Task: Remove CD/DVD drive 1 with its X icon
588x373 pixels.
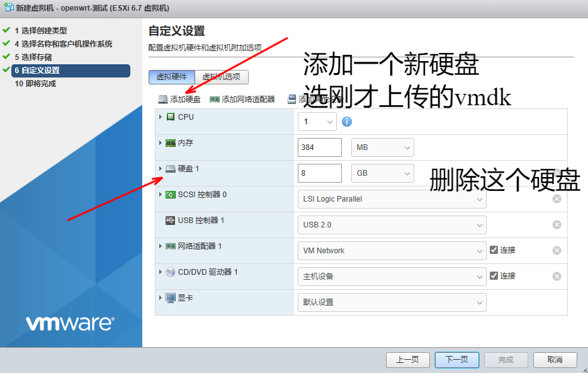Action: pyautogui.click(x=557, y=276)
